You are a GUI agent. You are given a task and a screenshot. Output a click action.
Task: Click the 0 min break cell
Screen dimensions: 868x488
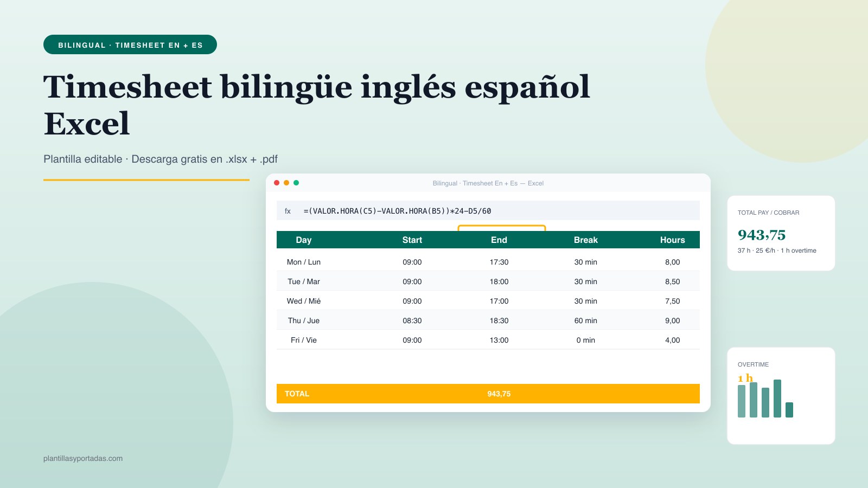click(586, 340)
